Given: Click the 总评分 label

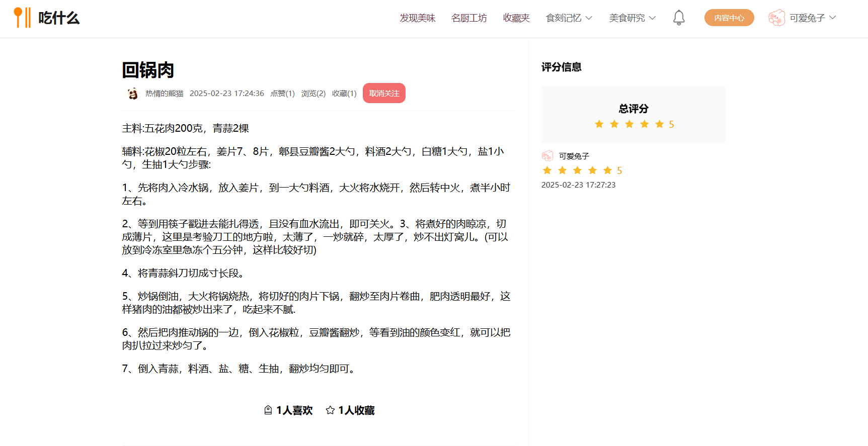Looking at the screenshot, I should [x=634, y=109].
